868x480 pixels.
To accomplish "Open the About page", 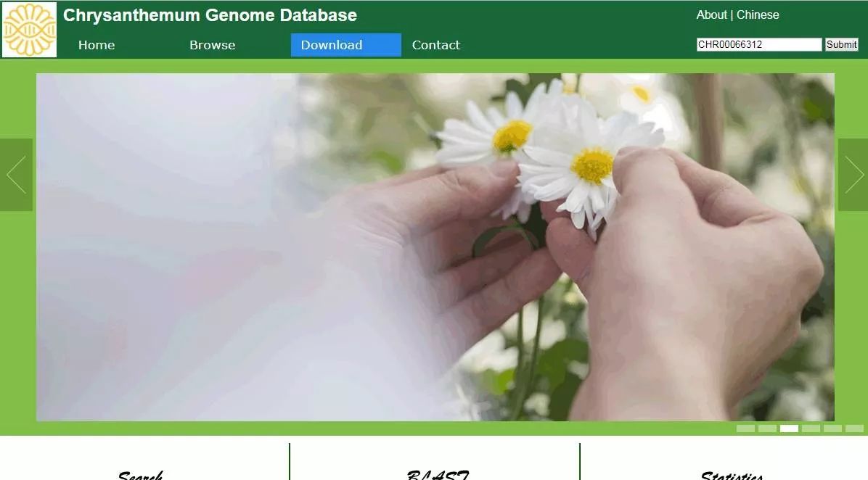I will [711, 15].
